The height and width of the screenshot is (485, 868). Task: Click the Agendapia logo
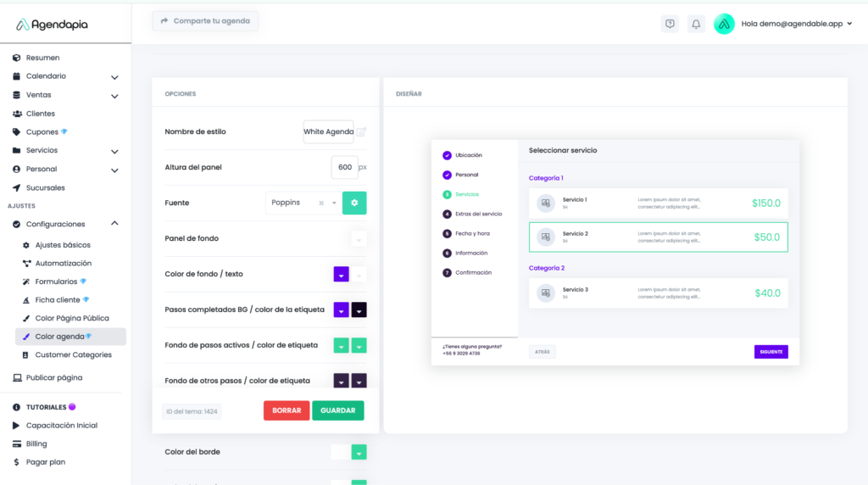pos(53,25)
